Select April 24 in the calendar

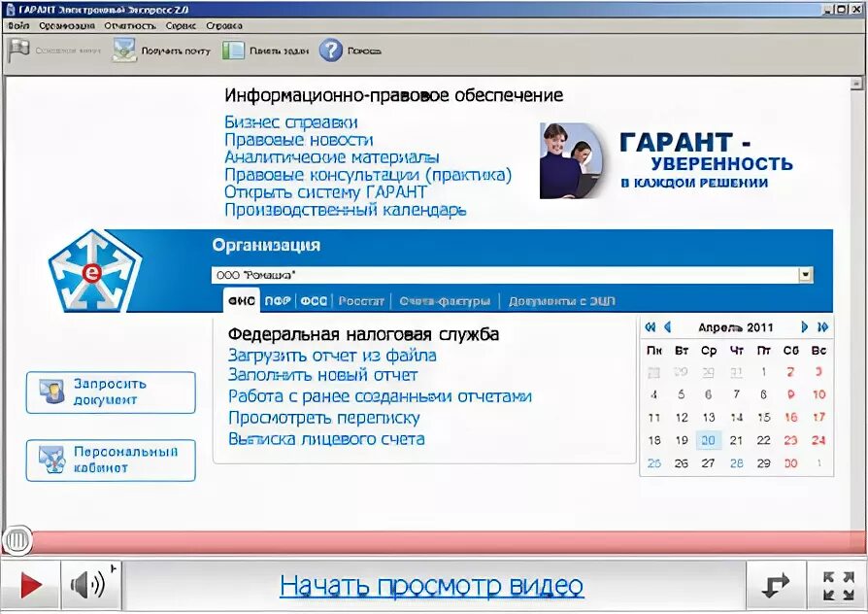[x=818, y=440]
